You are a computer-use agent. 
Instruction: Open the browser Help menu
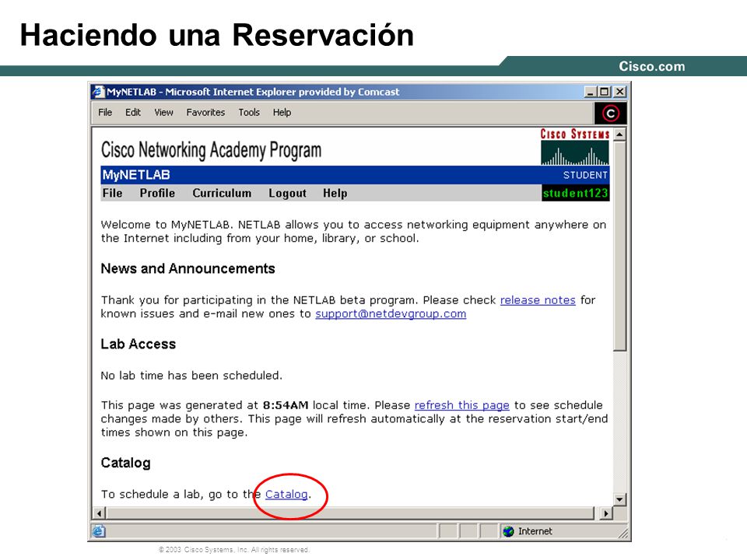tap(282, 112)
